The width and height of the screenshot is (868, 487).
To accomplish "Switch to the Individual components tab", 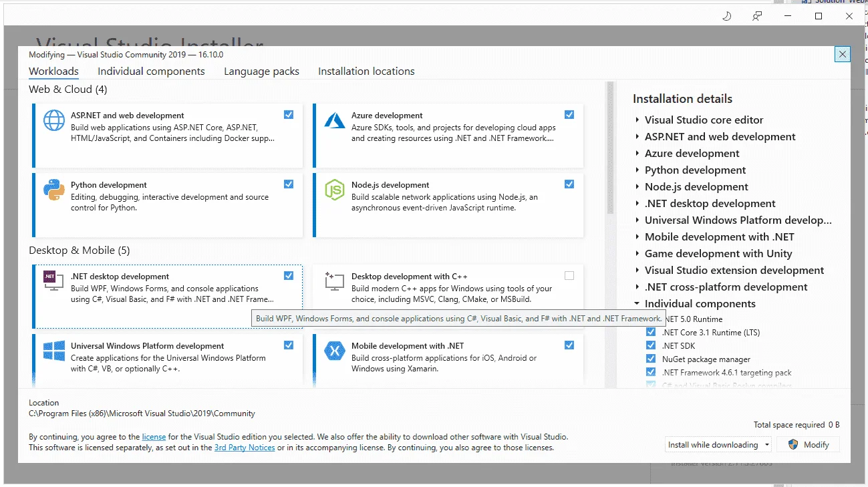I will 151,71.
